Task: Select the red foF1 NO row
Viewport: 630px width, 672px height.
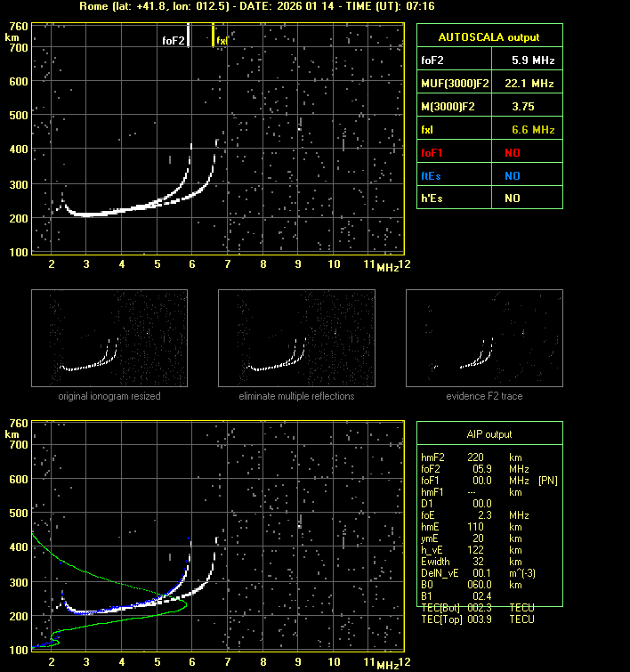Action: [489, 153]
